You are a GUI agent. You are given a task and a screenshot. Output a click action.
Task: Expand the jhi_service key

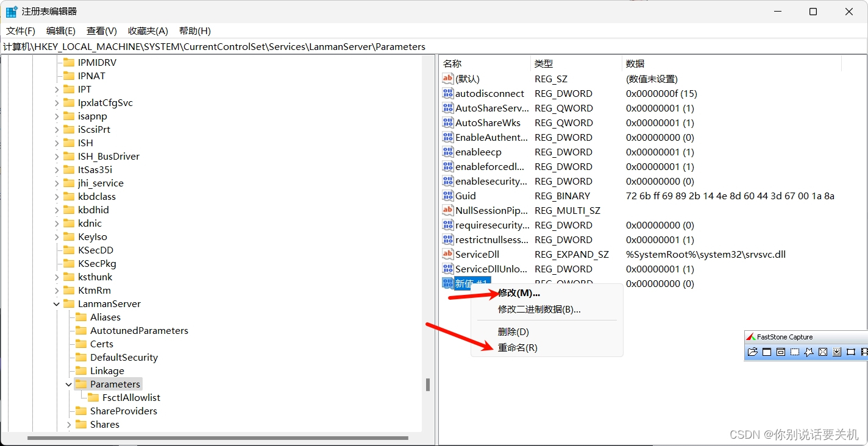pos(57,183)
